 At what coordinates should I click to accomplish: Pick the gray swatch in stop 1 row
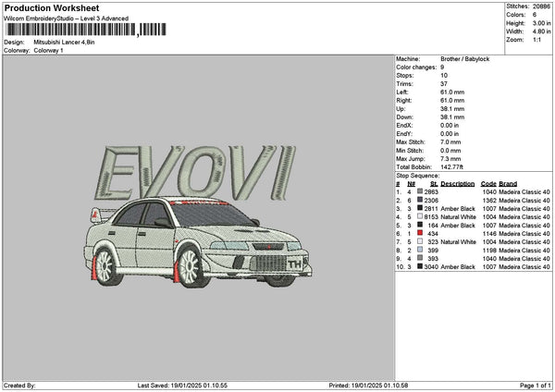(420, 191)
